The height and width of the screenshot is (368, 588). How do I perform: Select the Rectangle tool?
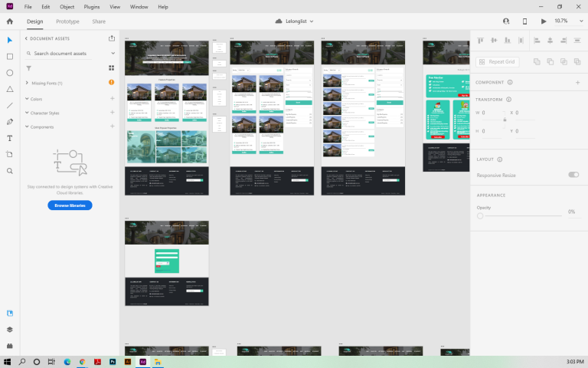coord(10,56)
